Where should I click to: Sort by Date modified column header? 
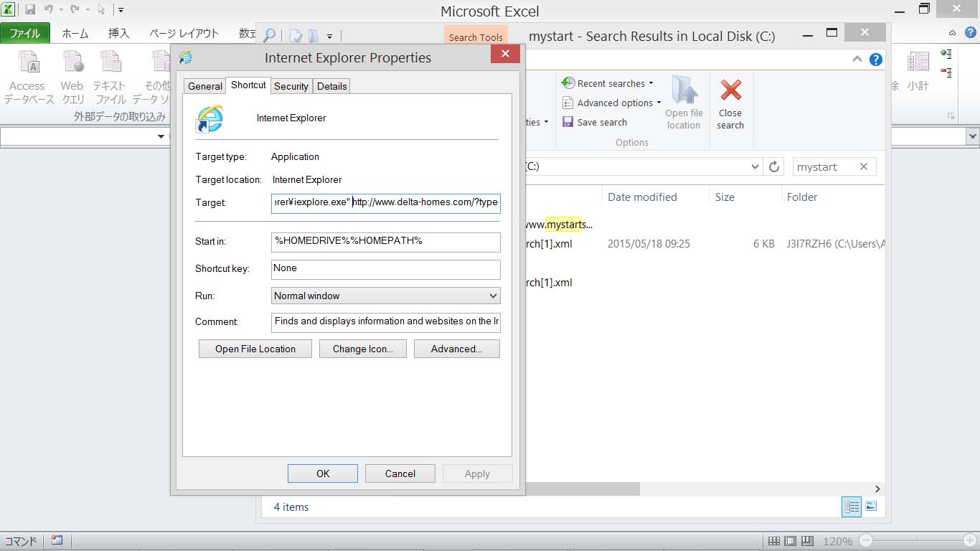[x=642, y=197]
